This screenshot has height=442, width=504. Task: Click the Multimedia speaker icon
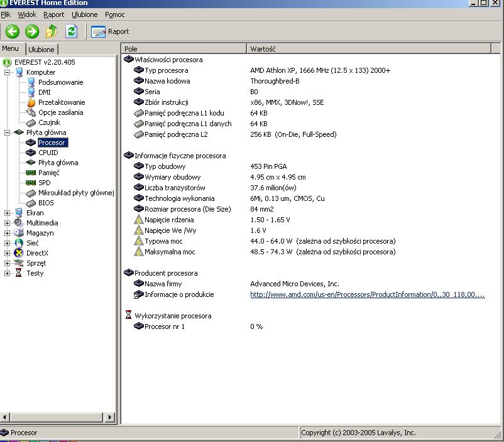pyautogui.click(x=19, y=223)
